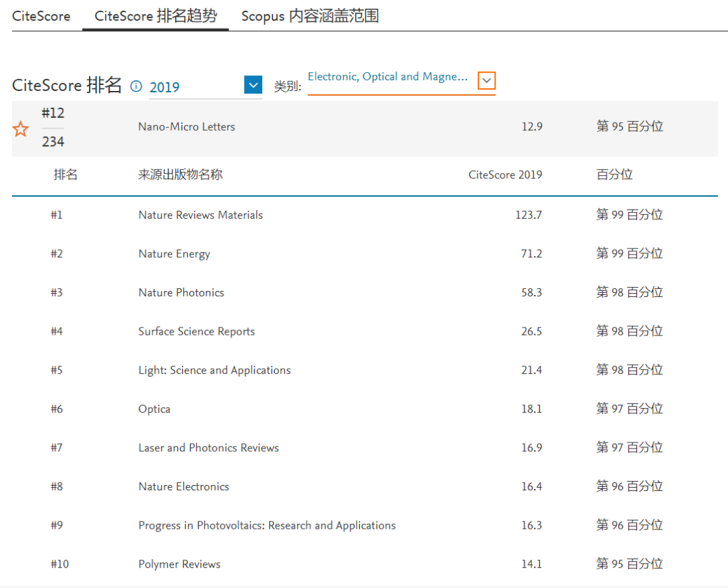Click the 234 total count value
Viewport: 728px width, 588px height.
coord(53,141)
